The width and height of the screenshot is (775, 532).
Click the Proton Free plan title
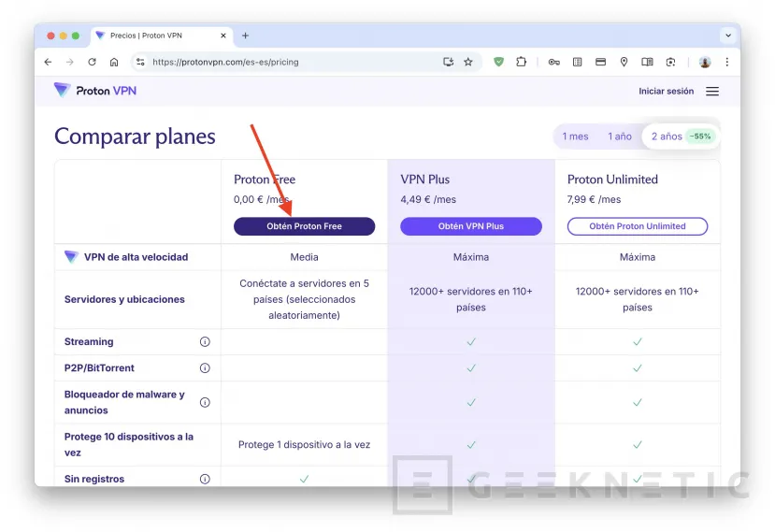click(x=265, y=180)
